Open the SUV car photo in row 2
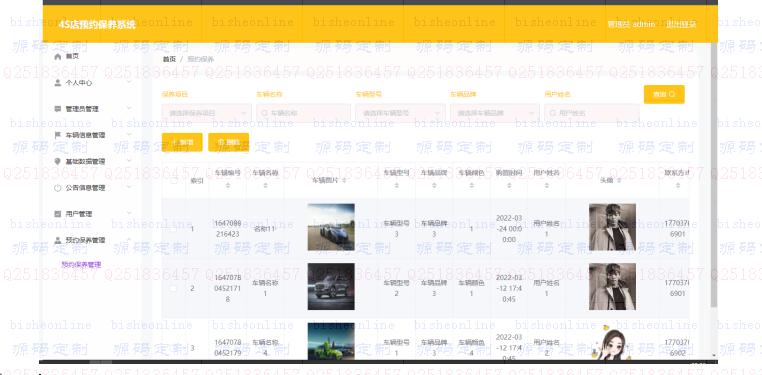 click(x=331, y=287)
